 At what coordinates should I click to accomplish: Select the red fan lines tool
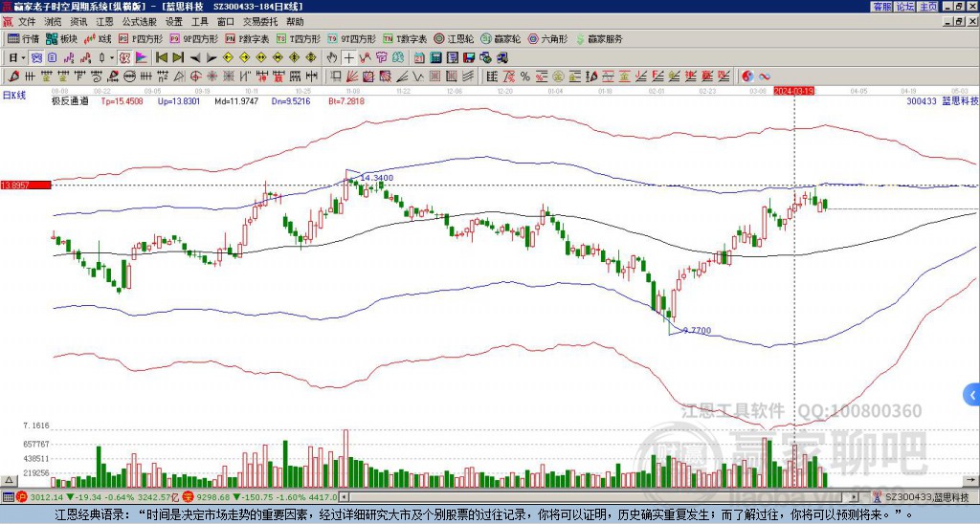click(x=352, y=76)
